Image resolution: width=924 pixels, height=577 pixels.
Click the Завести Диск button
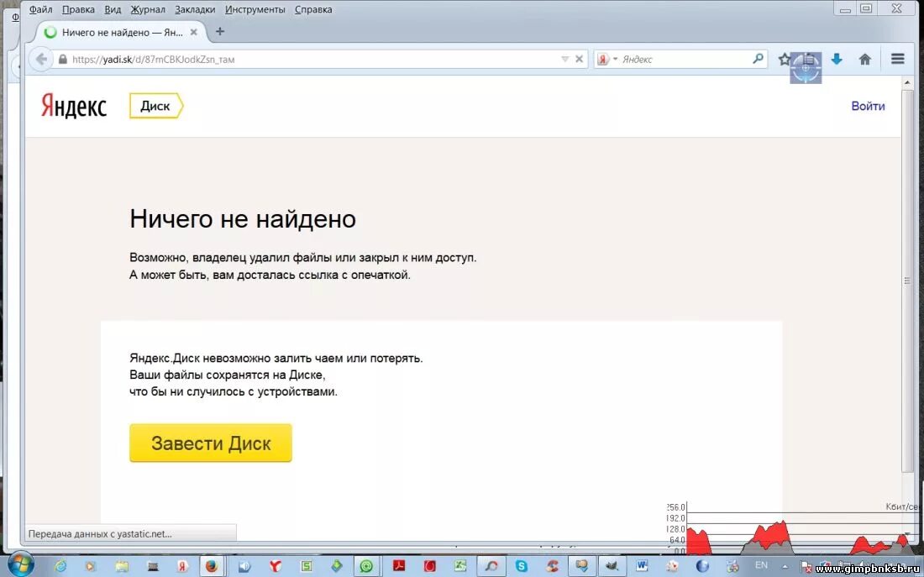210,443
